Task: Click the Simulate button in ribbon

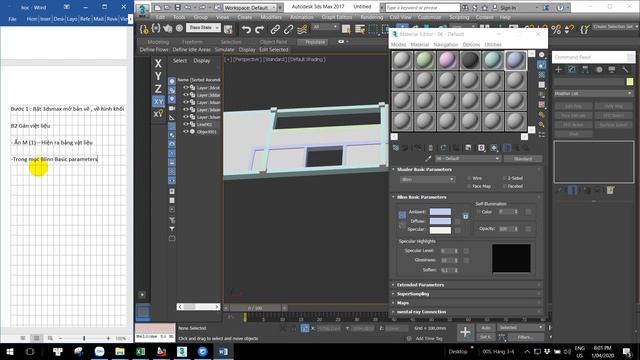Action: click(x=224, y=49)
